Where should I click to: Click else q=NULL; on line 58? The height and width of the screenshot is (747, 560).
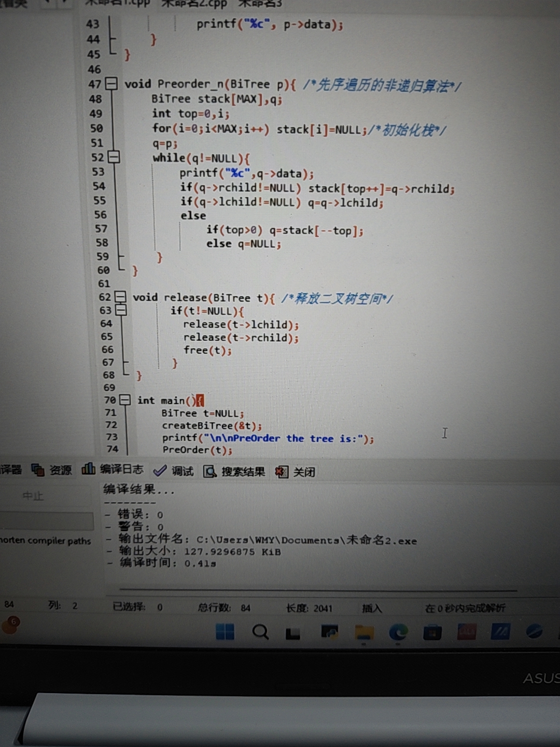click(244, 243)
